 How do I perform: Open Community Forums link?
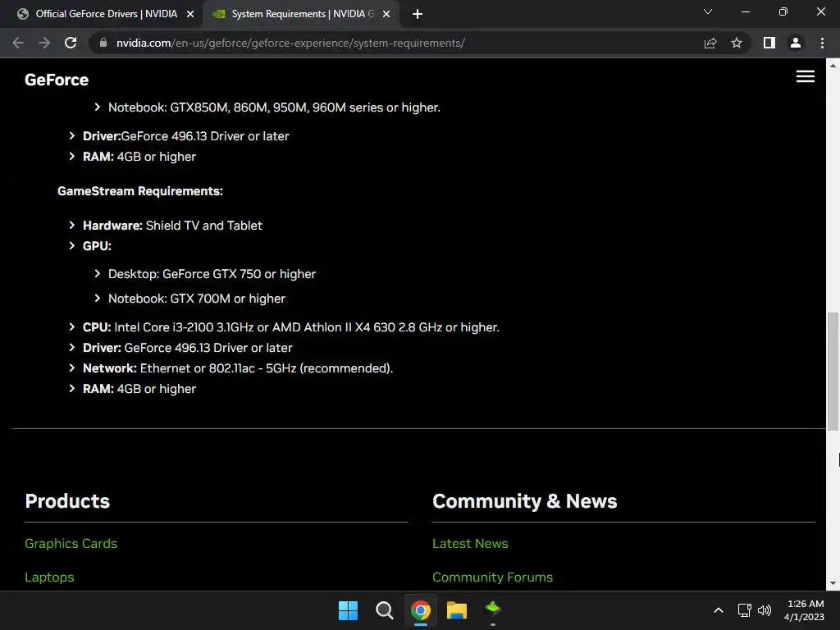tap(492, 577)
